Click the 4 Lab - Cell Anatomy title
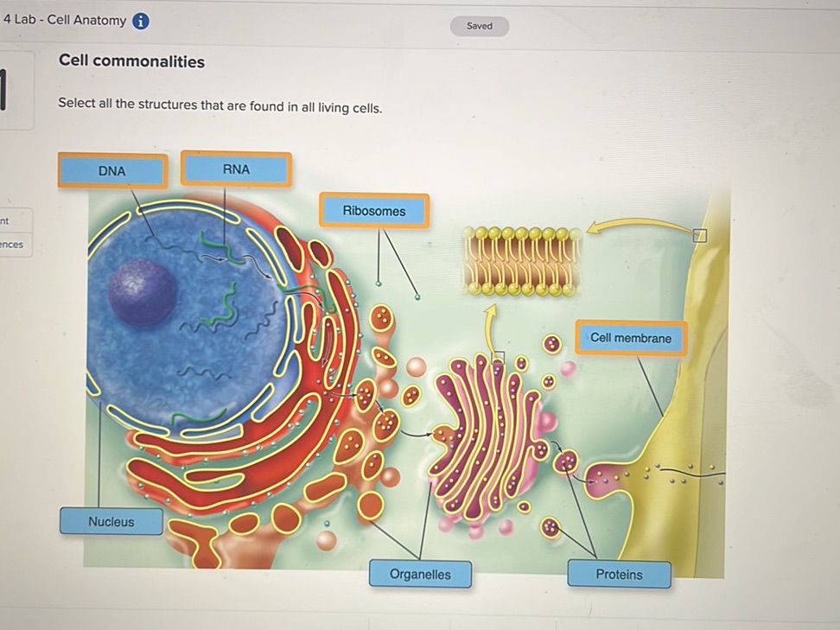The image size is (840, 630). (x=64, y=20)
